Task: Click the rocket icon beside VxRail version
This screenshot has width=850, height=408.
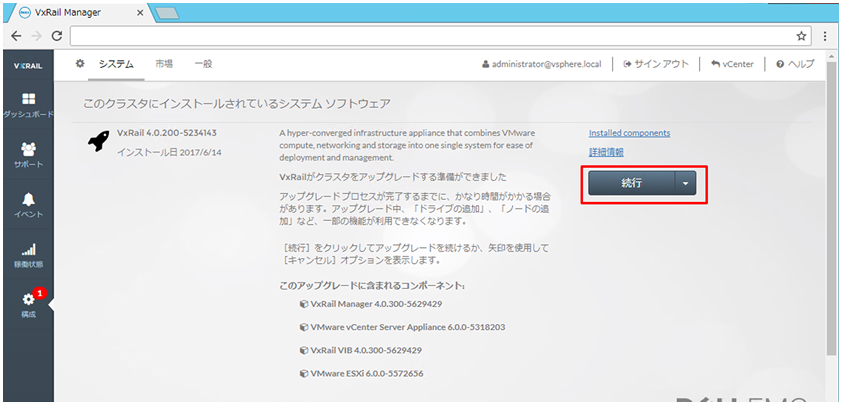Action: (x=99, y=141)
